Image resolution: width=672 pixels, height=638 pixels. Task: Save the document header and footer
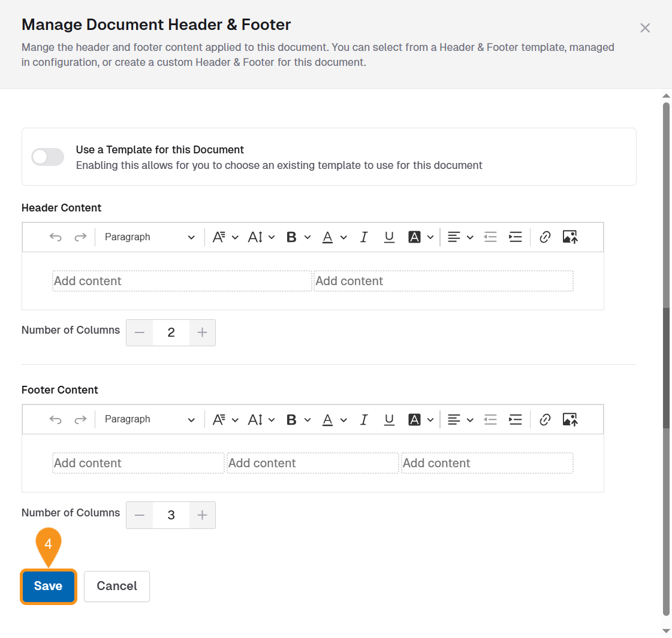click(x=48, y=586)
